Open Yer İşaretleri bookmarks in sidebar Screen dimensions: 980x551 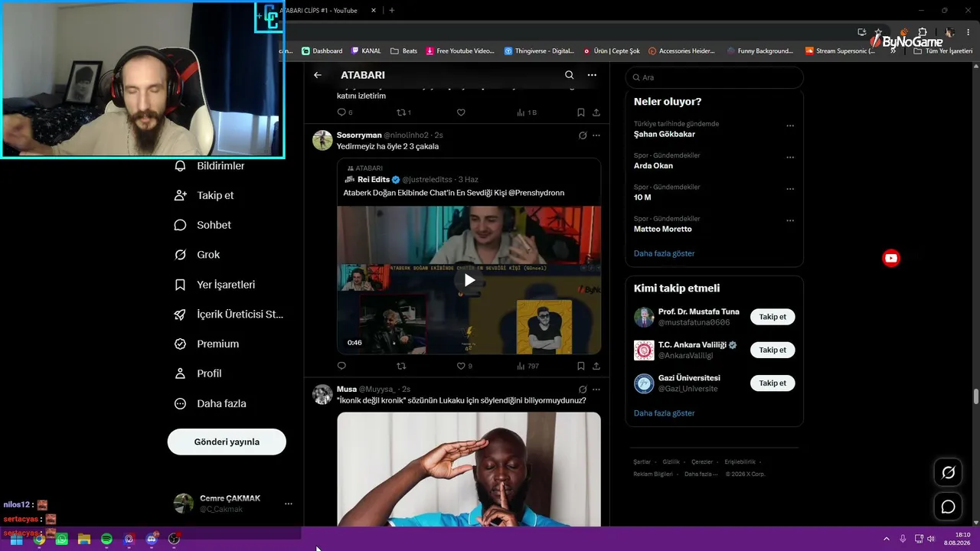click(215, 285)
